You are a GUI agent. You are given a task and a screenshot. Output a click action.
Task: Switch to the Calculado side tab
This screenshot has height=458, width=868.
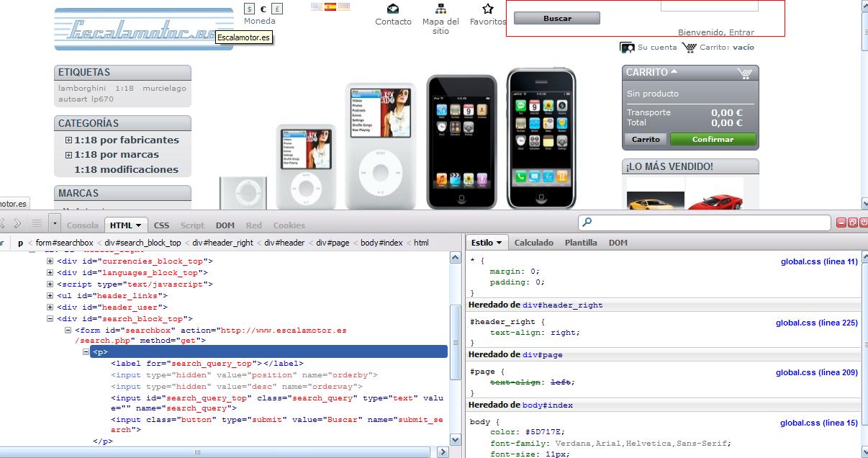(534, 243)
